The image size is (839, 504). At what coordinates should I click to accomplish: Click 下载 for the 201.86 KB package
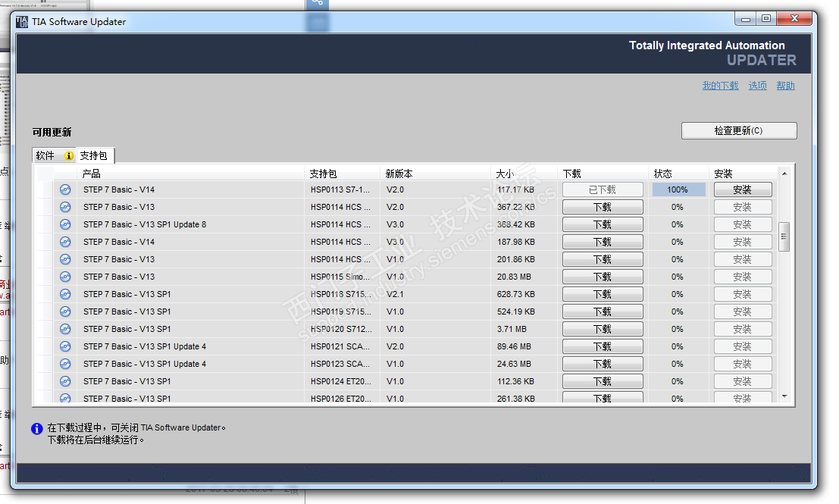(x=603, y=259)
